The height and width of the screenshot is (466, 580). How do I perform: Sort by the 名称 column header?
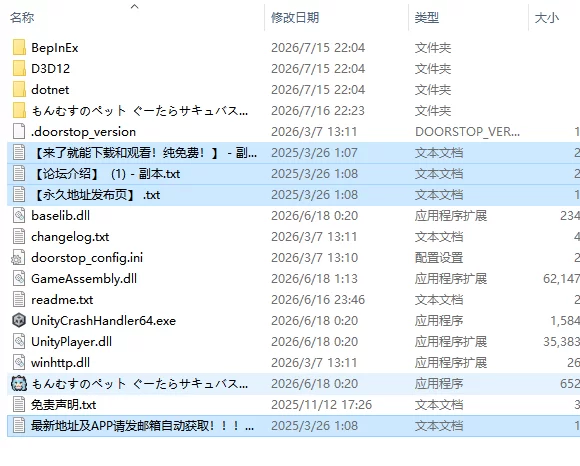[22, 17]
